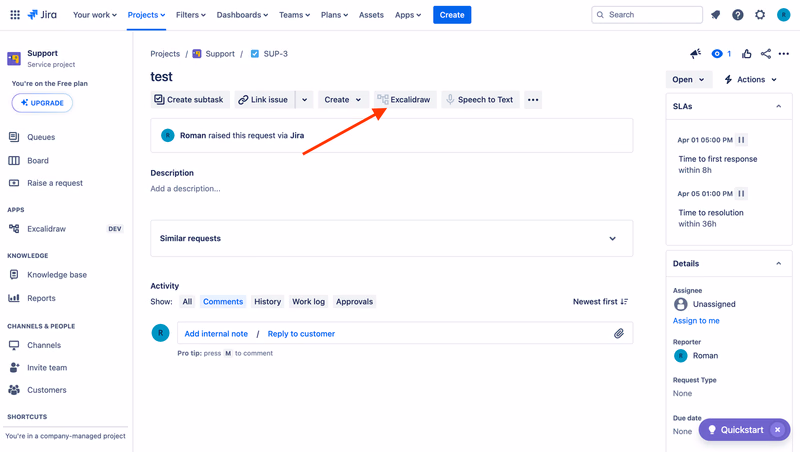Open Queues in the sidebar

click(41, 137)
